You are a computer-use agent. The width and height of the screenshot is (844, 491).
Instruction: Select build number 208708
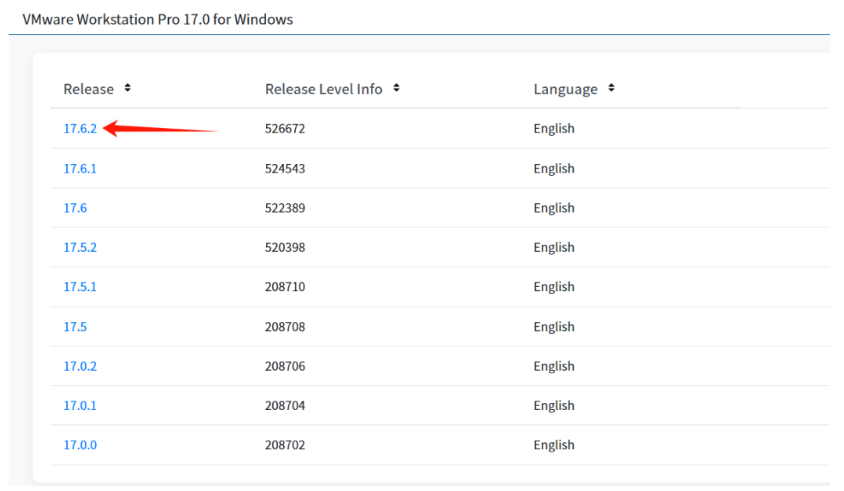pos(285,327)
